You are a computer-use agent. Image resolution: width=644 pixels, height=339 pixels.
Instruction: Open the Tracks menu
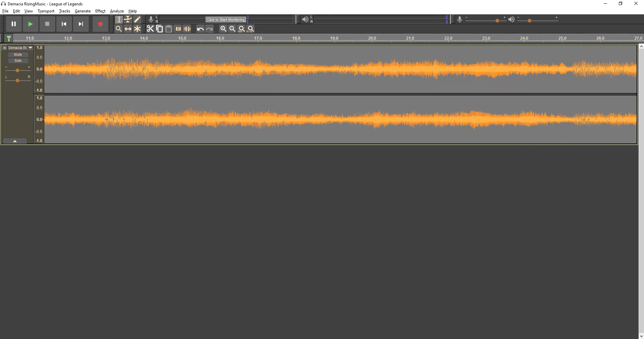[x=64, y=11]
